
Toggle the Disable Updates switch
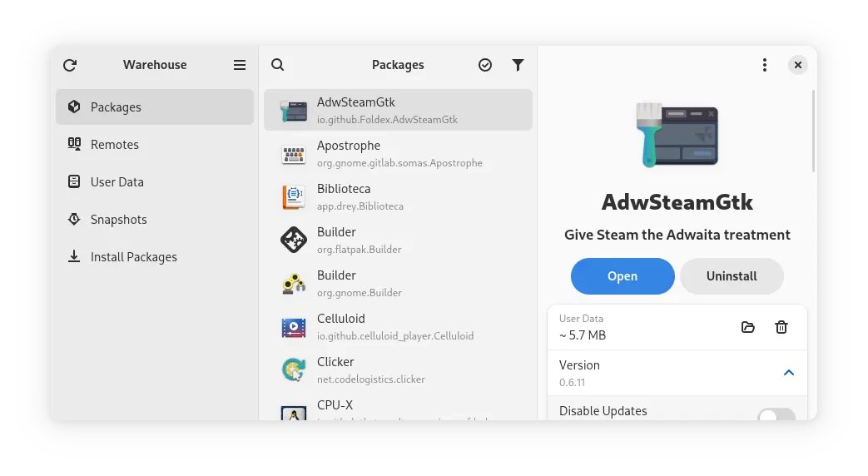tap(776, 414)
